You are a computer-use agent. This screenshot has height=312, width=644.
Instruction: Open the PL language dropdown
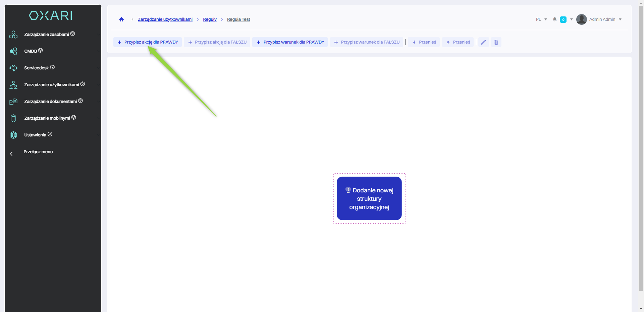(541, 19)
